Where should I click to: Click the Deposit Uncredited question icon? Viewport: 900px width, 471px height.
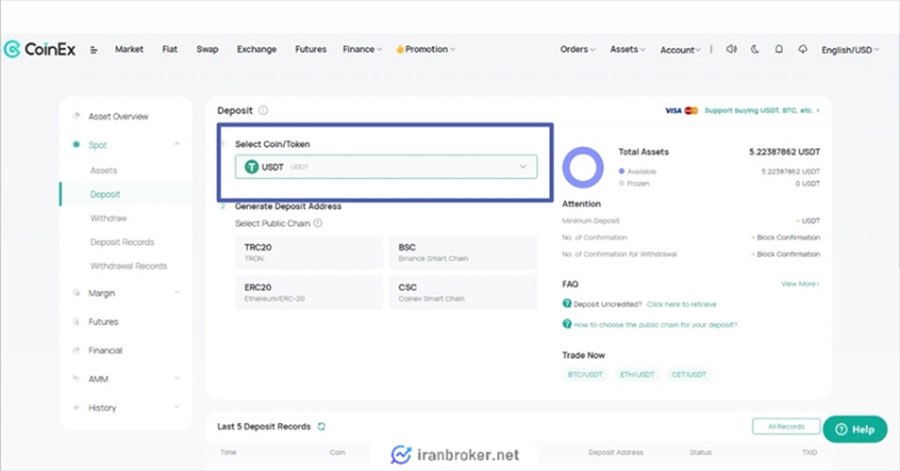tap(567, 303)
